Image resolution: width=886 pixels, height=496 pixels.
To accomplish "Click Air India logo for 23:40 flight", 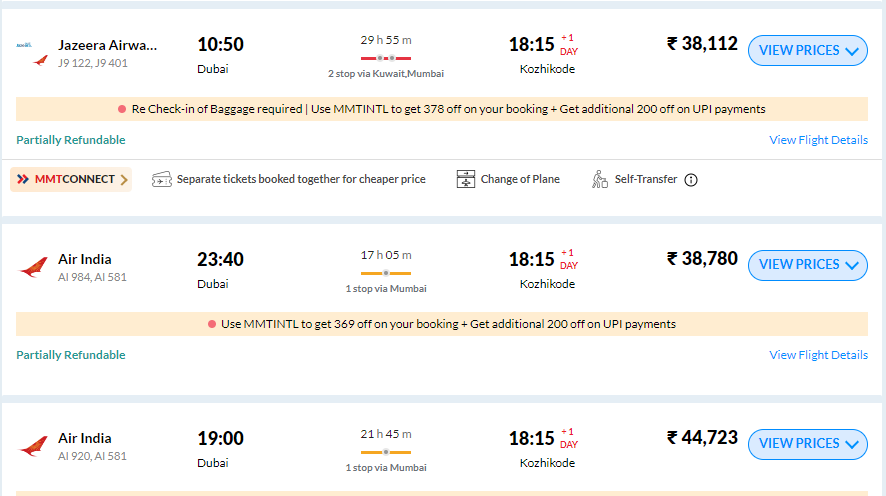I will point(33,267).
